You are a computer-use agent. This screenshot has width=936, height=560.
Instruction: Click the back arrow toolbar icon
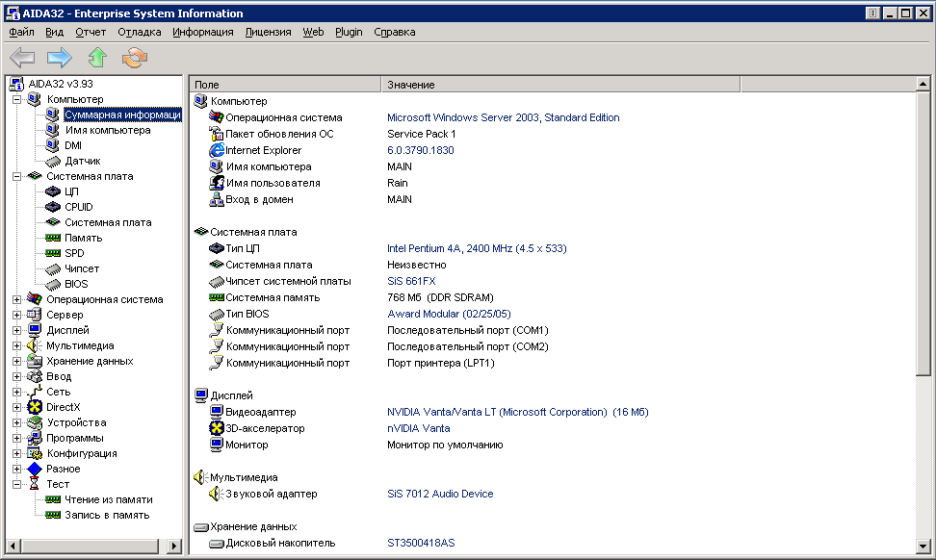pos(22,58)
